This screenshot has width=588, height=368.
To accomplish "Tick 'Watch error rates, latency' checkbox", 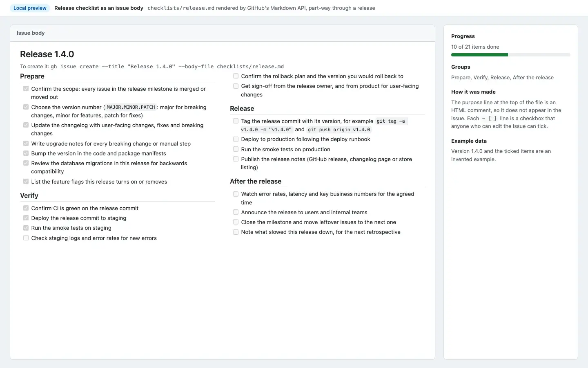I will pyautogui.click(x=236, y=194).
